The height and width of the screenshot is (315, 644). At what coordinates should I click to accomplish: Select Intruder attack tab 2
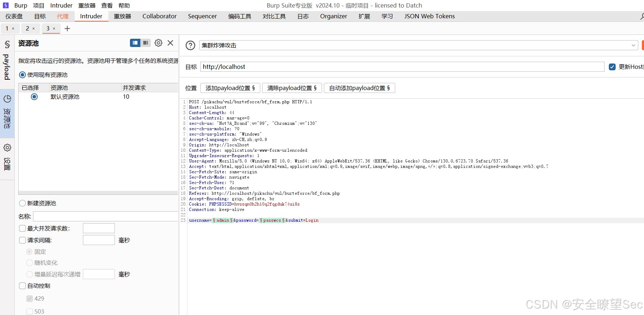[27, 29]
